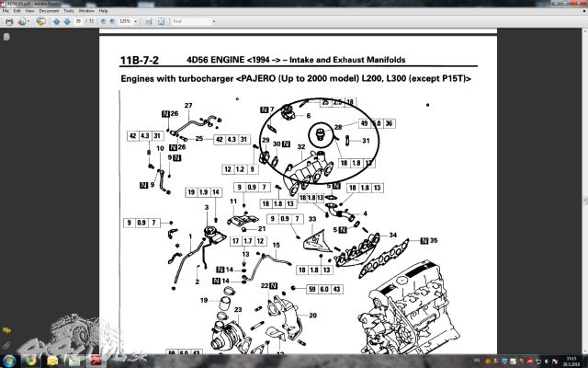Click the zoom in button

(112, 21)
